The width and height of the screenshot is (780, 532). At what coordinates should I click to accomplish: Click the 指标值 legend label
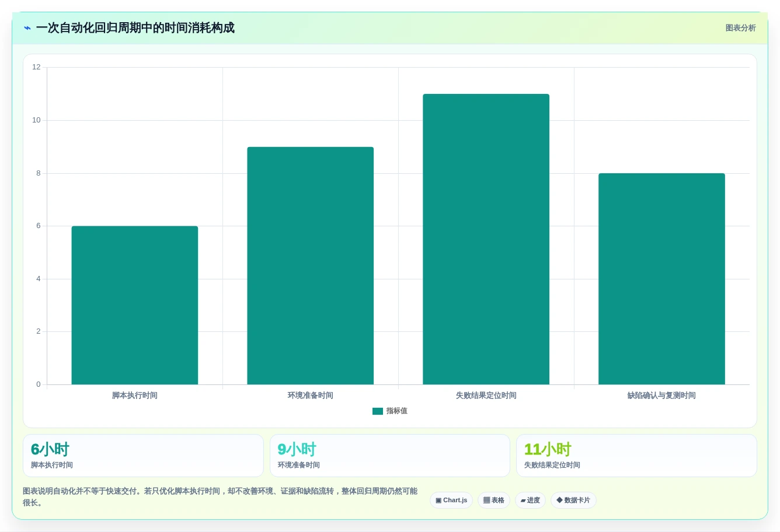pos(397,411)
